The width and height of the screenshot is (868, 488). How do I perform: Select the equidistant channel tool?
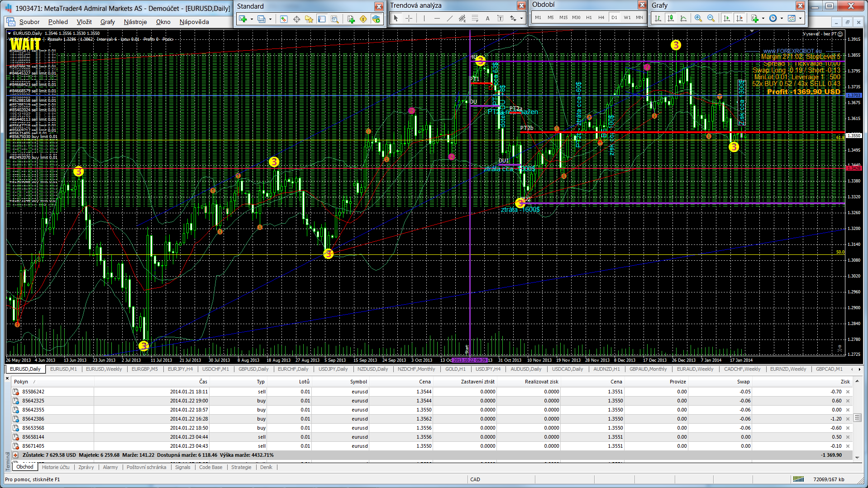pyautogui.click(x=462, y=18)
